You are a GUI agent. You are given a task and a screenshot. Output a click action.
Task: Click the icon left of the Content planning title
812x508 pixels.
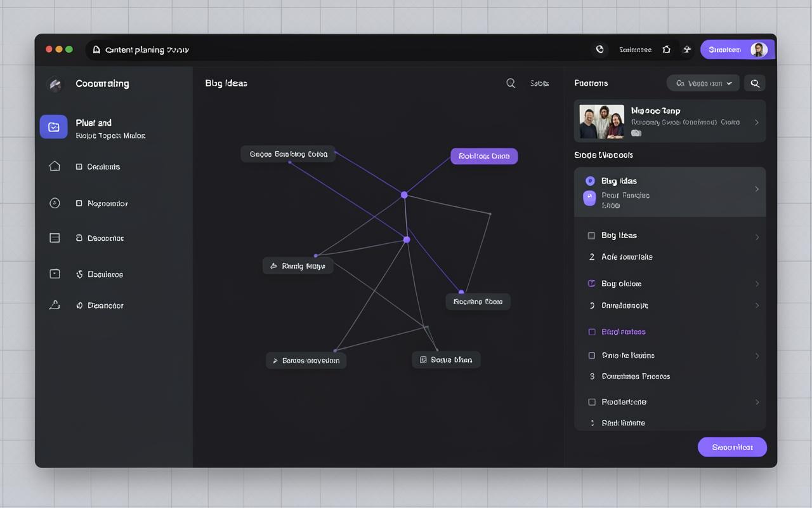96,50
